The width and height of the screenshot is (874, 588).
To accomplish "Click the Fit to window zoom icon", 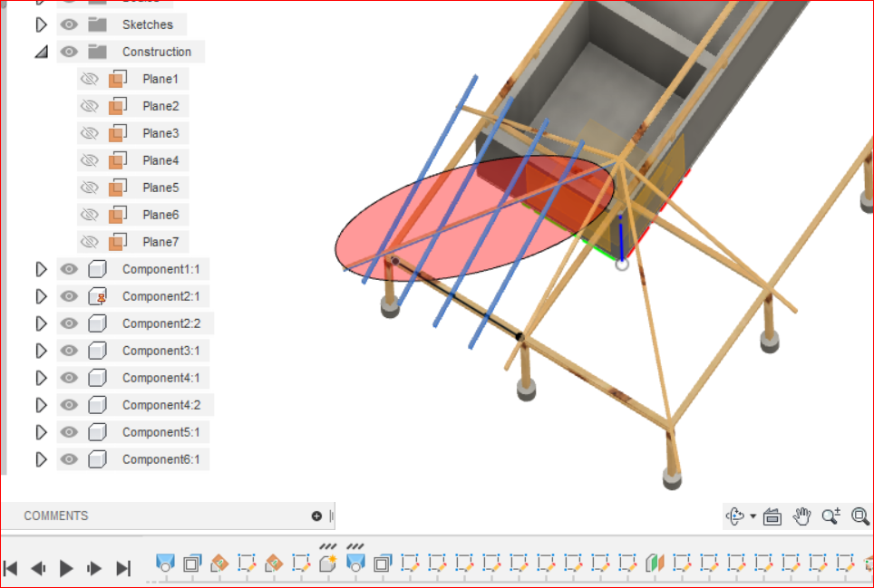I will 860,516.
